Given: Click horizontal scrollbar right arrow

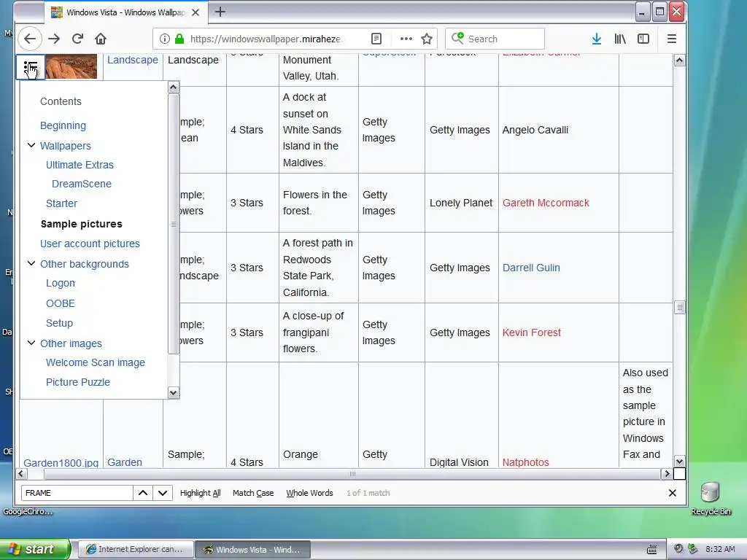Looking at the screenshot, I should pos(667,474).
